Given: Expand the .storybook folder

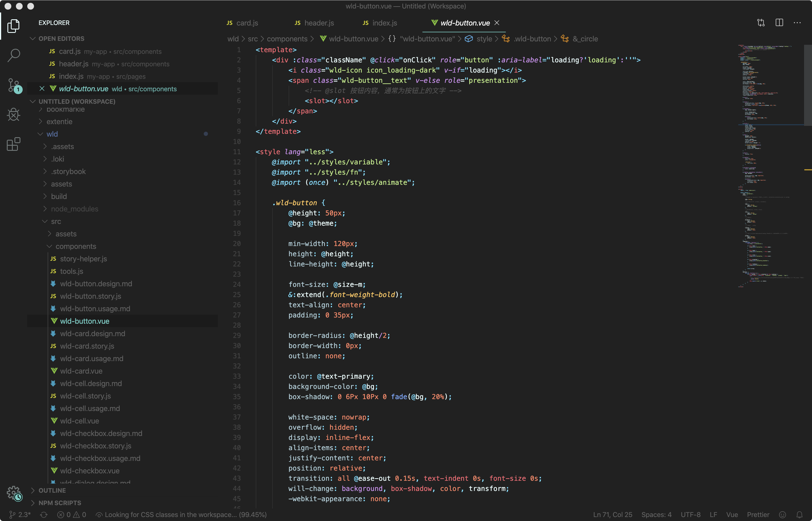Looking at the screenshot, I should (68, 171).
